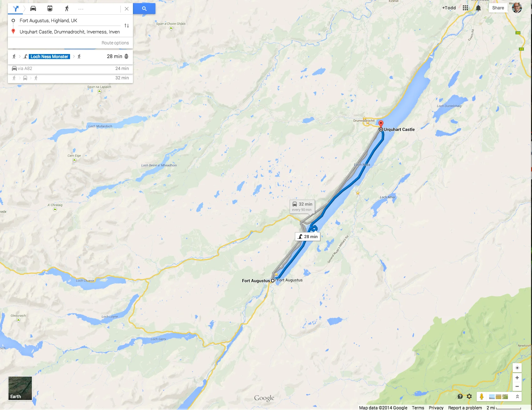Click the blue search button
Screen dimensions: 532x410
coord(144,8)
